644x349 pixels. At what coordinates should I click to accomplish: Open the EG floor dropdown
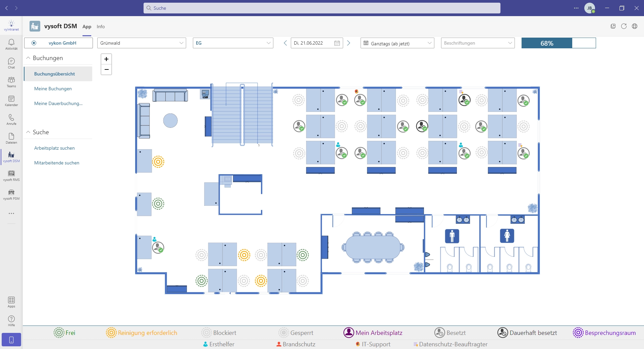pos(233,43)
